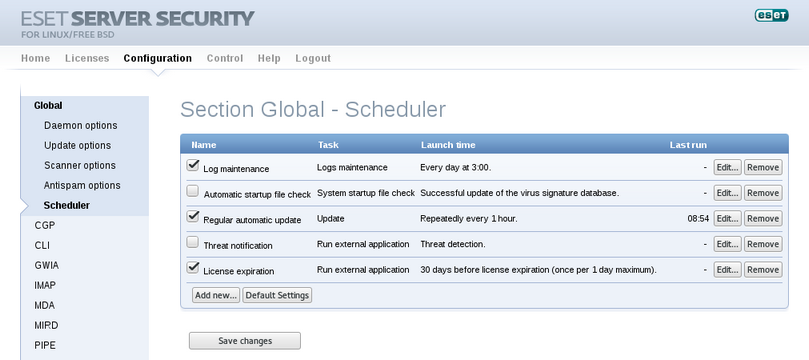Click the ESET logo badge
The height and width of the screenshot is (360, 809).
pos(771,15)
